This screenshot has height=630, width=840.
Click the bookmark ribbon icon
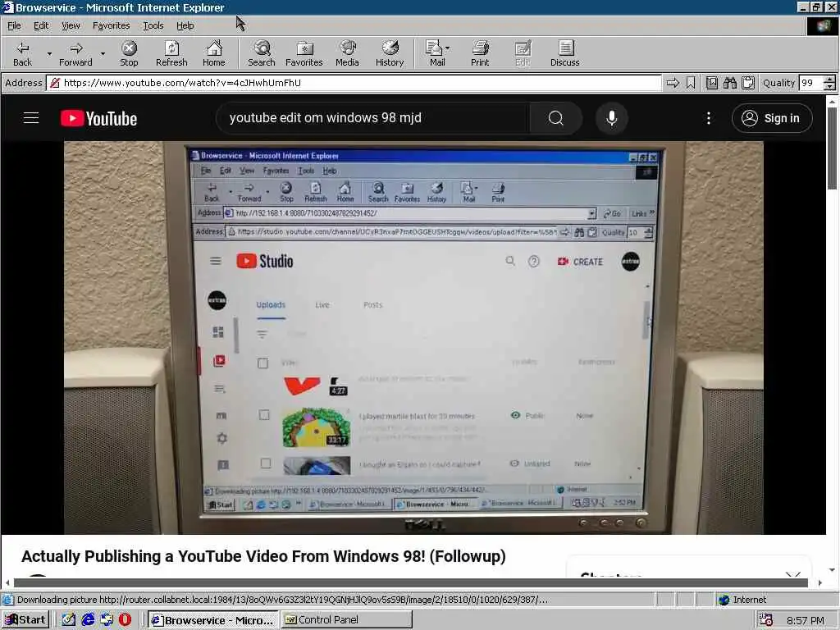(691, 83)
